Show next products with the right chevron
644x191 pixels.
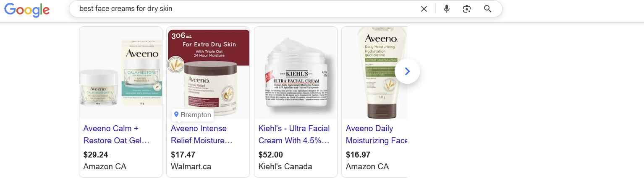click(407, 72)
